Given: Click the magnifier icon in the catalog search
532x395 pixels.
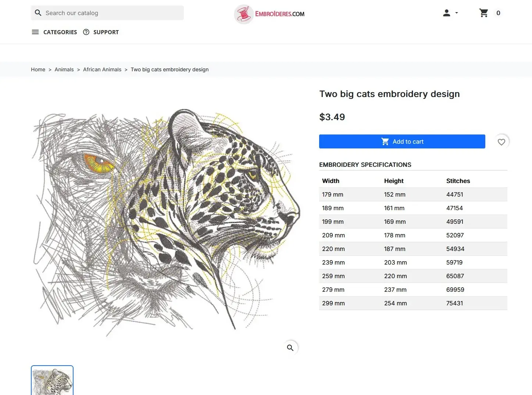Looking at the screenshot, I should (x=38, y=13).
